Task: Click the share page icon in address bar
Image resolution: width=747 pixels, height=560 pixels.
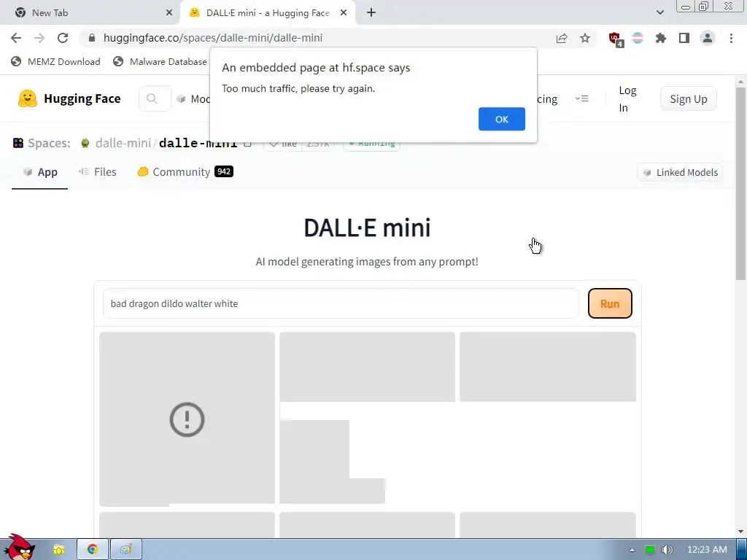Action: [562, 38]
